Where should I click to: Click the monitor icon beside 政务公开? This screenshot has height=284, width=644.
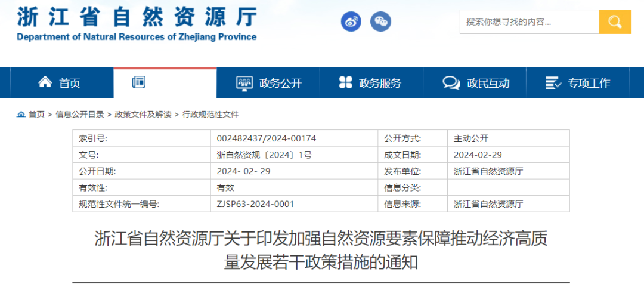[244, 83]
